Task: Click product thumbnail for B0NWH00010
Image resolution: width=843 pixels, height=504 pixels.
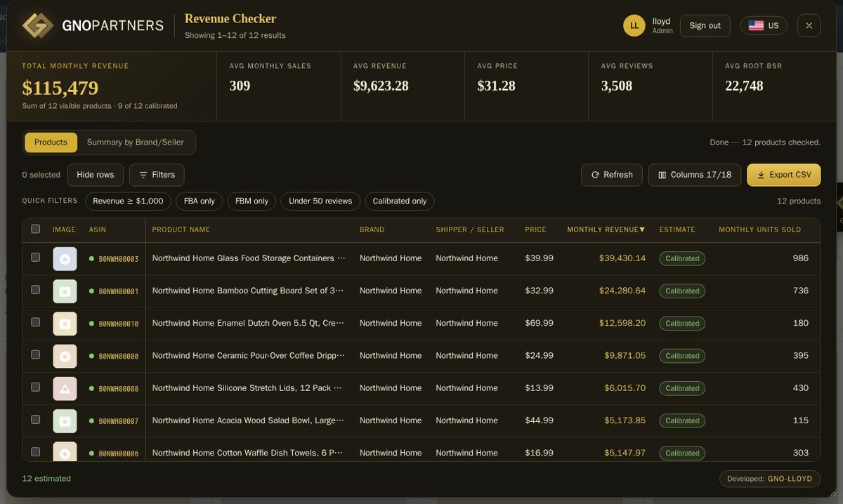Action: point(65,324)
